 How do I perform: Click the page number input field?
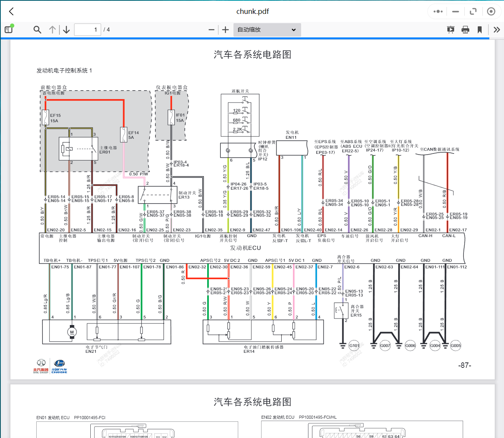click(88, 30)
